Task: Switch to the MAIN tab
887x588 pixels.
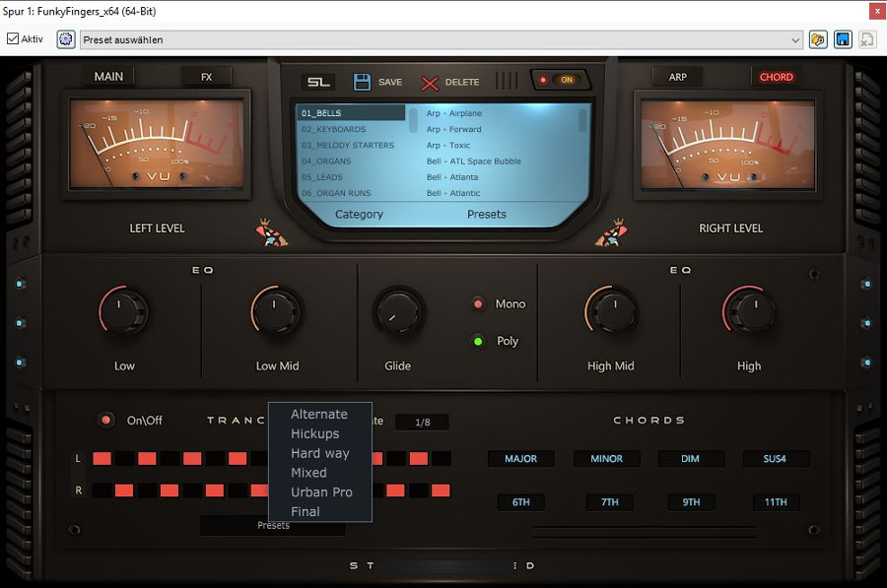Action: click(x=108, y=76)
